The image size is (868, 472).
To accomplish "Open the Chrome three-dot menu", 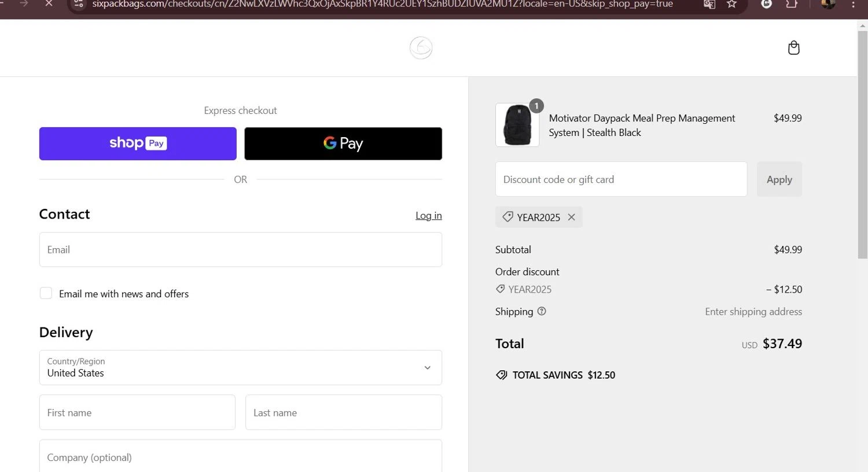I will click(x=853, y=4).
